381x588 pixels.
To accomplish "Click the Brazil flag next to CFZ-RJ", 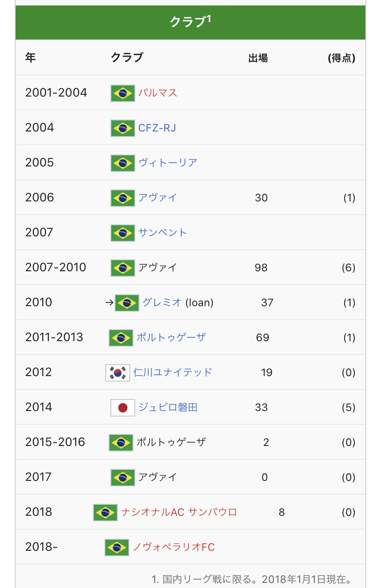I will pos(123,128).
